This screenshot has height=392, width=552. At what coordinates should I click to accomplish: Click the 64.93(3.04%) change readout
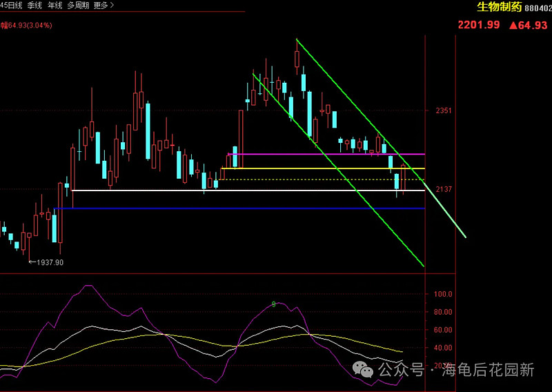30,26
